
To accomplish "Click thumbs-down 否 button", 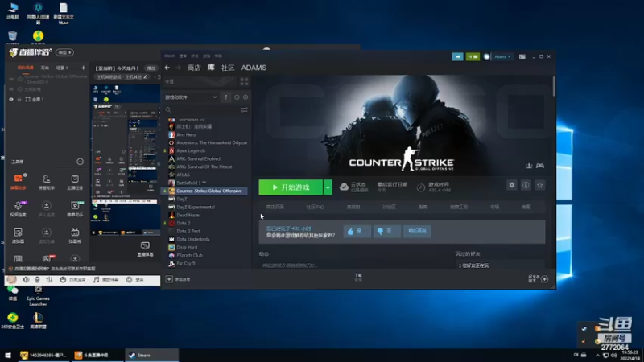I will pyautogui.click(x=386, y=231).
